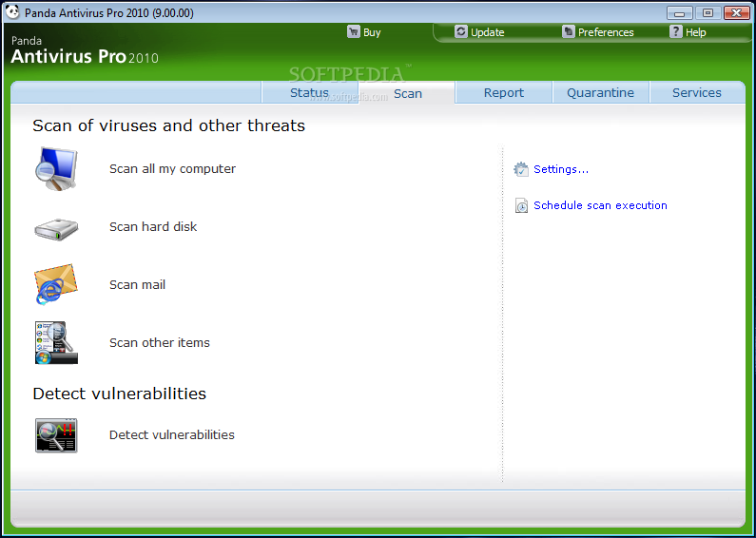The width and height of the screenshot is (756, 538).
Task: Open Schedule scan execution link
Action: pos(600,205)
